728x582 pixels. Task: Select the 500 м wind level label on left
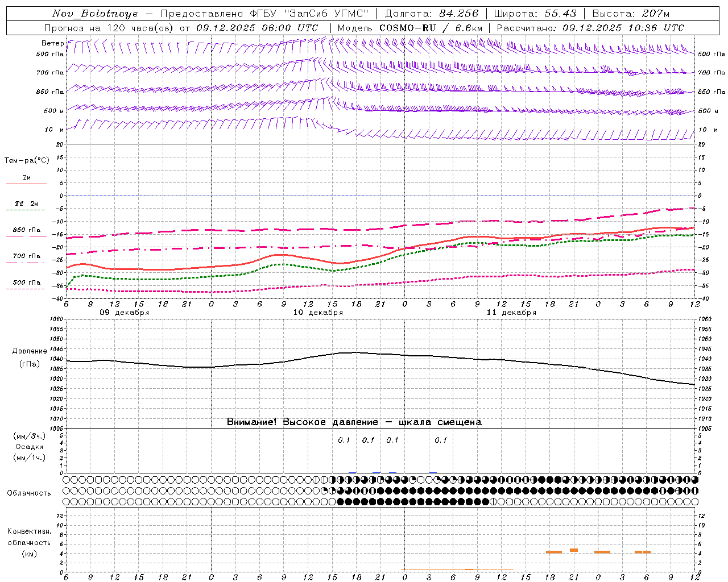[x=54, y=111]
